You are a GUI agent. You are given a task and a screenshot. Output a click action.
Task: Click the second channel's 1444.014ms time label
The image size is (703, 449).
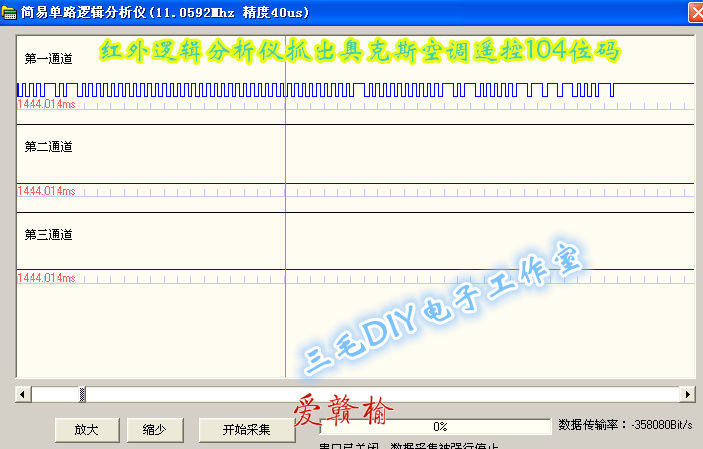tap(46, 191)
